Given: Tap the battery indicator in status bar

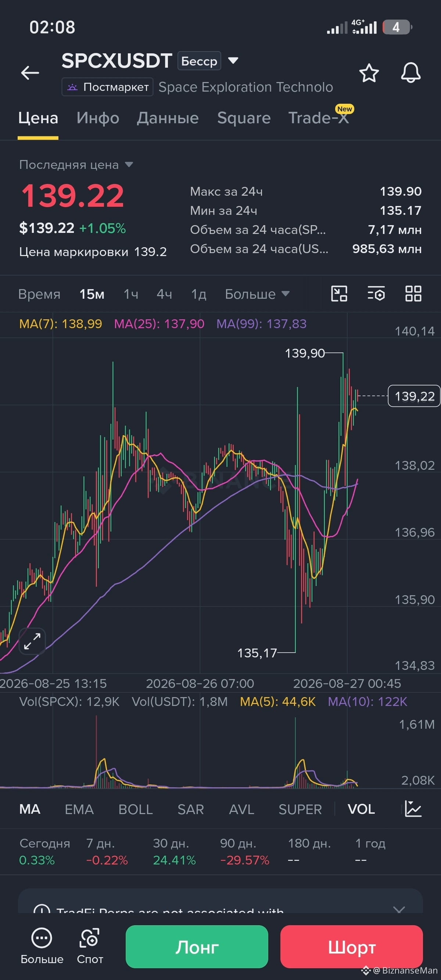Looking at the screenshot, I should (397, 27).
